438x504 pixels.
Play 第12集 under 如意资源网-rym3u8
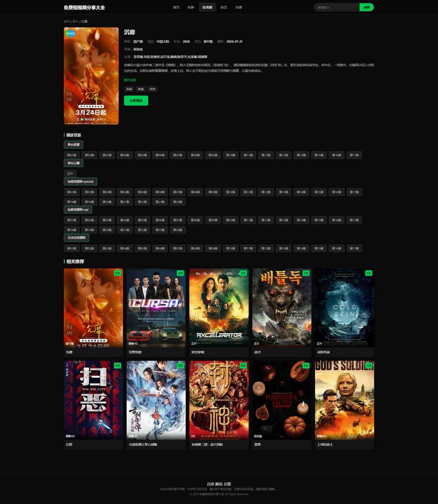point(266,192)
